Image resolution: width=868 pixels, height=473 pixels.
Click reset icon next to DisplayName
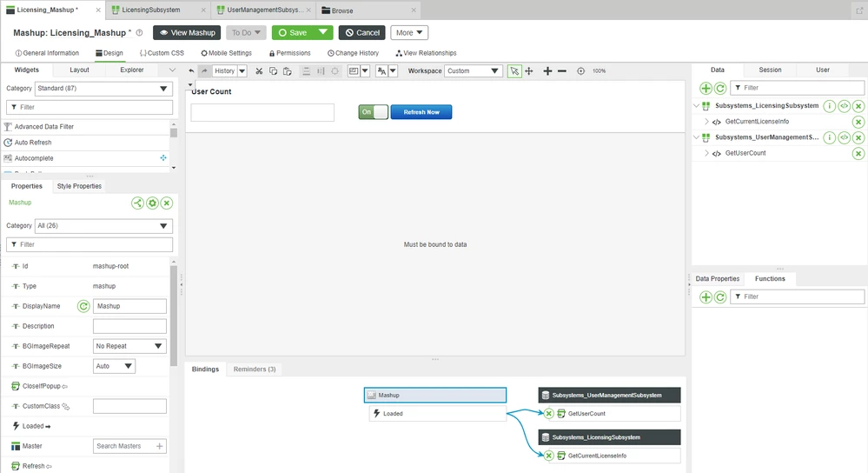pyautogui.click(x=83, y=306)
